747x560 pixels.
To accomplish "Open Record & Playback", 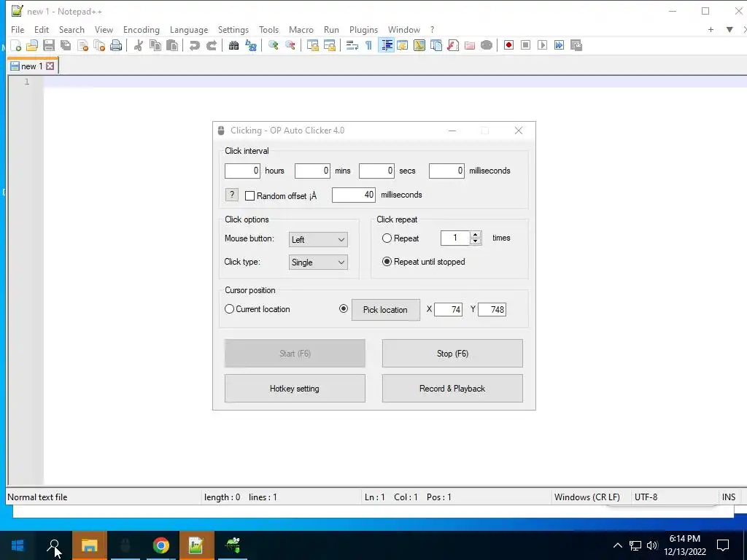I will [452, 389].
